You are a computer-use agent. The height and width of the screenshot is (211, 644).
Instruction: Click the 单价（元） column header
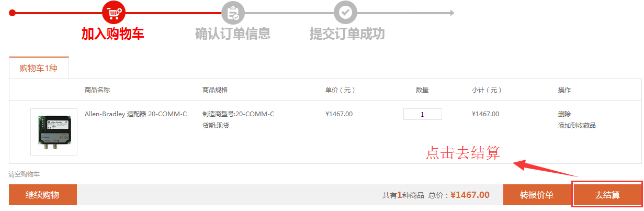click(340, 90)
